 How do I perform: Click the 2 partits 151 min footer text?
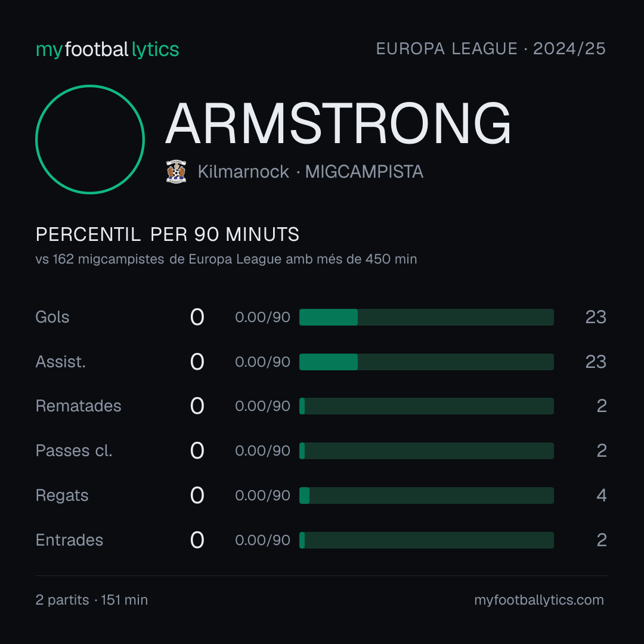[92, 600]
